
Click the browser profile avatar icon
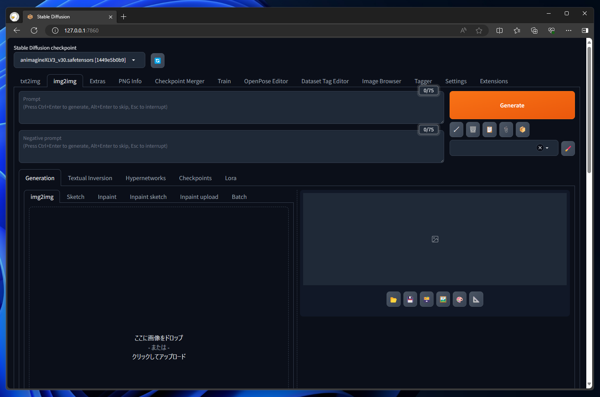(x=15, y=17)
